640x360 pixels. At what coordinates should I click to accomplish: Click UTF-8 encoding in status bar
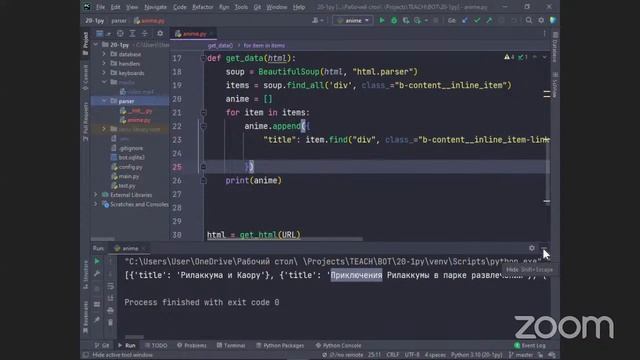tap(412, 355)
